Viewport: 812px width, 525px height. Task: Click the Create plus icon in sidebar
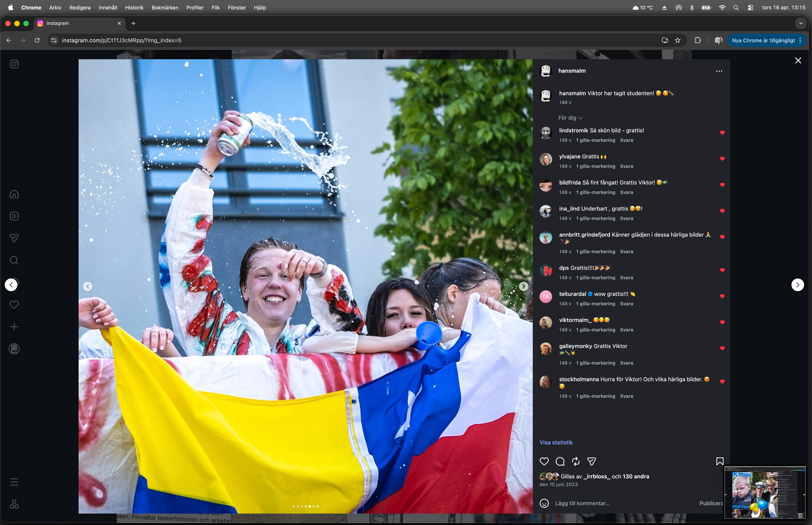[14, 327]
